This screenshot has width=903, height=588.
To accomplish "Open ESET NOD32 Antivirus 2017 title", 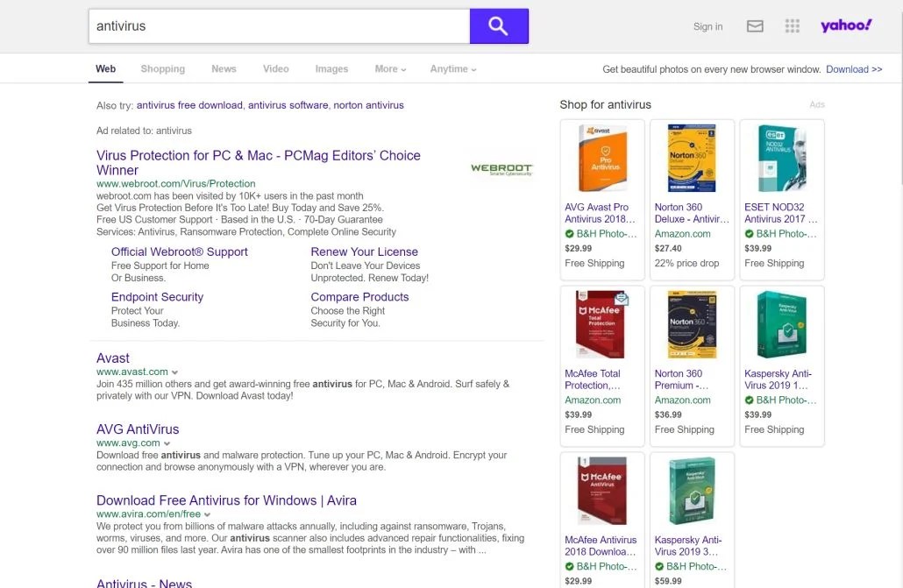I will coord(780,213).
